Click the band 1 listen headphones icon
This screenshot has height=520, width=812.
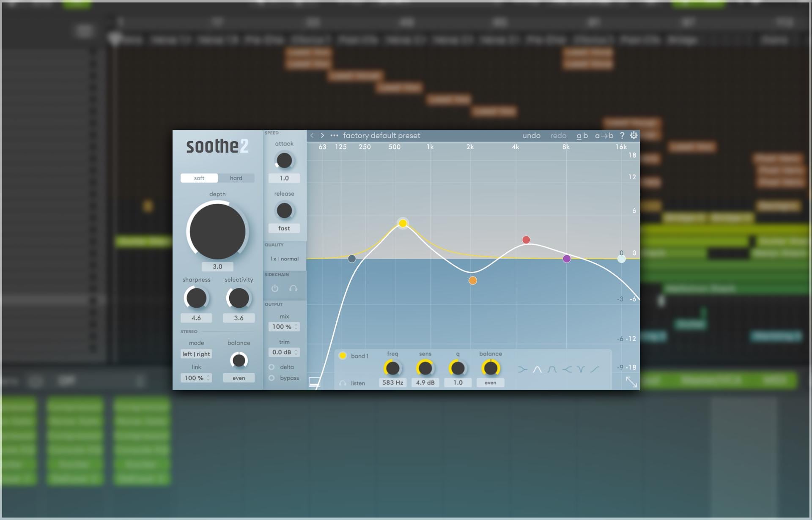pos(343,383)
